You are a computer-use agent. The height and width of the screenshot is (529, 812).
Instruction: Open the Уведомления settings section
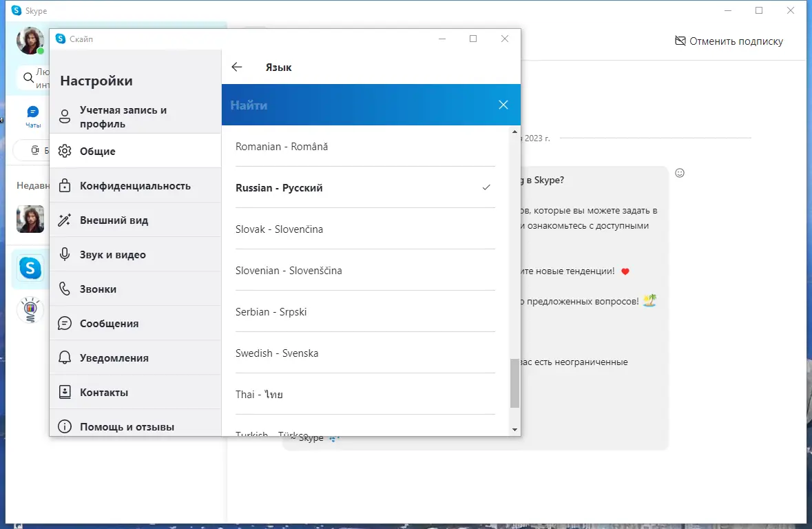(135, 357)
